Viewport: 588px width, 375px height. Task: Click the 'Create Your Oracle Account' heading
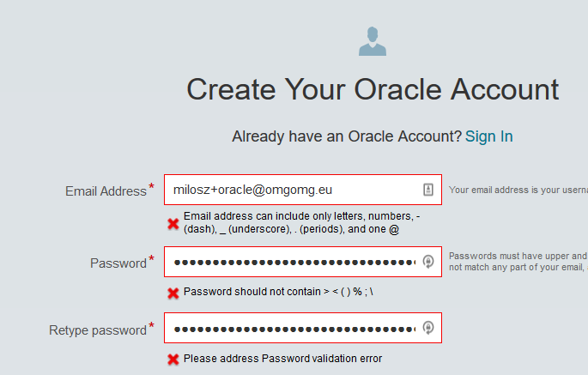pos(373,89)
